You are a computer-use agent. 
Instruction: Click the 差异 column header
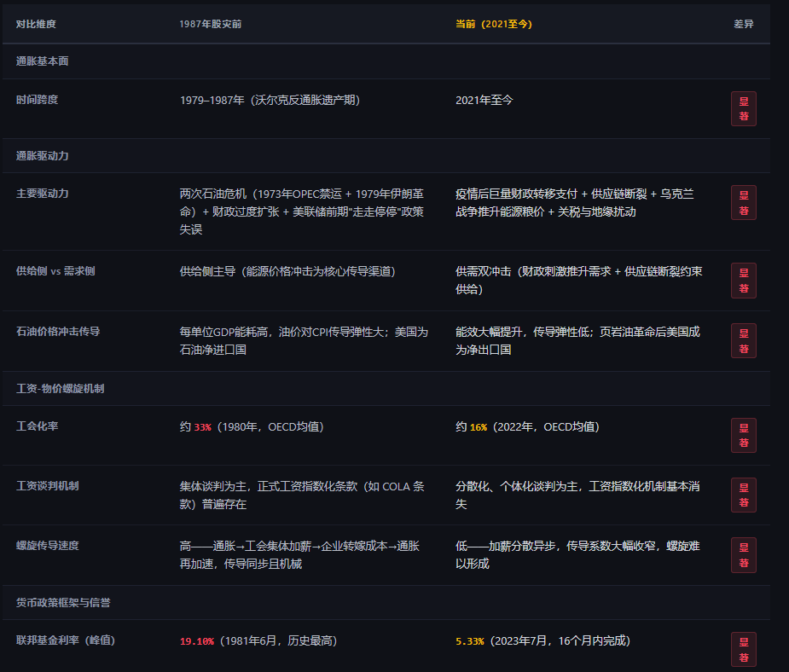(x=743, y=24)
